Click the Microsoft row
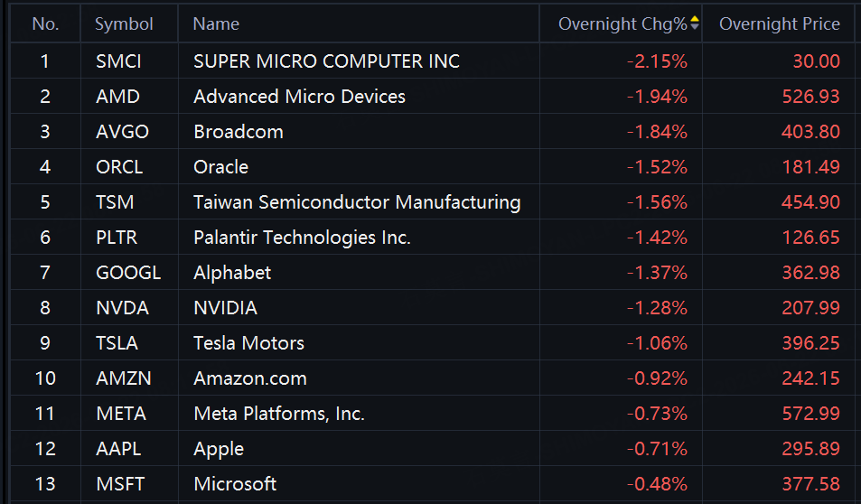This screenshot has height=504, width=861. (433, 484)
